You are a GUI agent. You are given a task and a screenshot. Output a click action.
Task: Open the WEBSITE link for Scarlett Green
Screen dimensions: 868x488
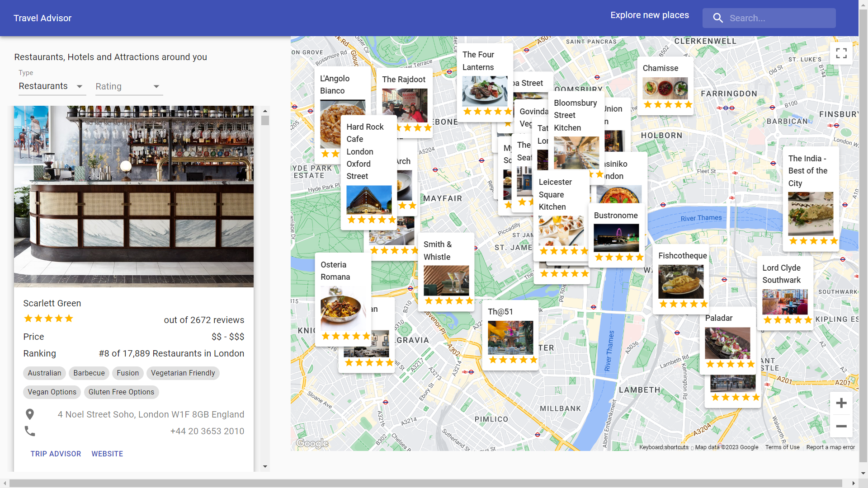107,454
